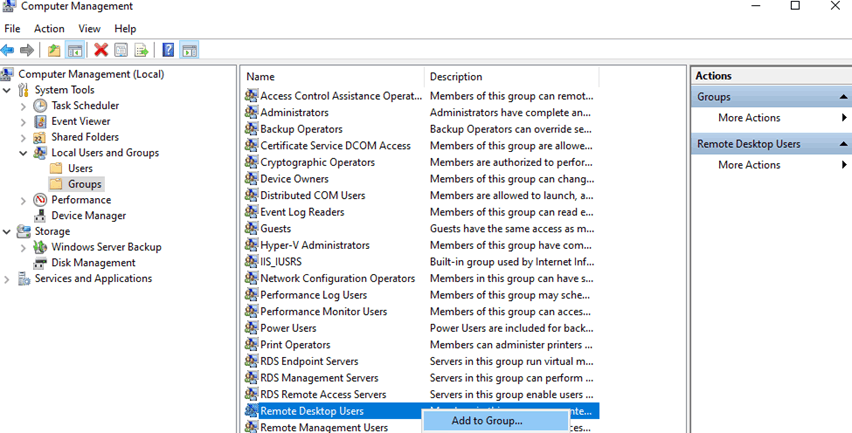Select the Groups folder in tree
The image size is (852, 433).
point(84,184)
